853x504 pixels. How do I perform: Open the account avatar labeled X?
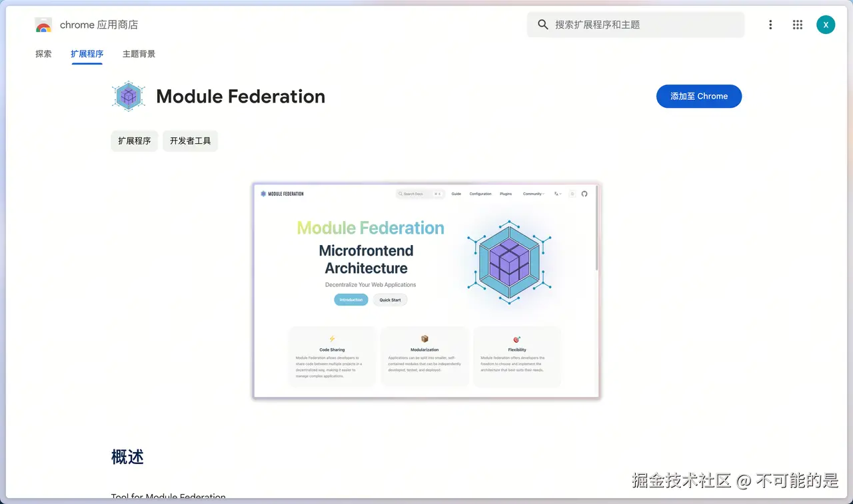pos(826,25)
